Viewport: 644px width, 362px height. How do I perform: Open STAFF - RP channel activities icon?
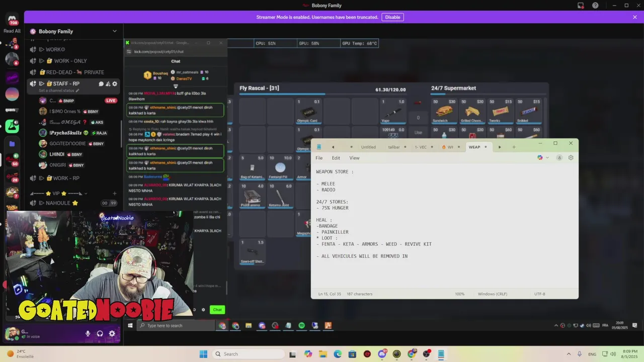point(108,84)
